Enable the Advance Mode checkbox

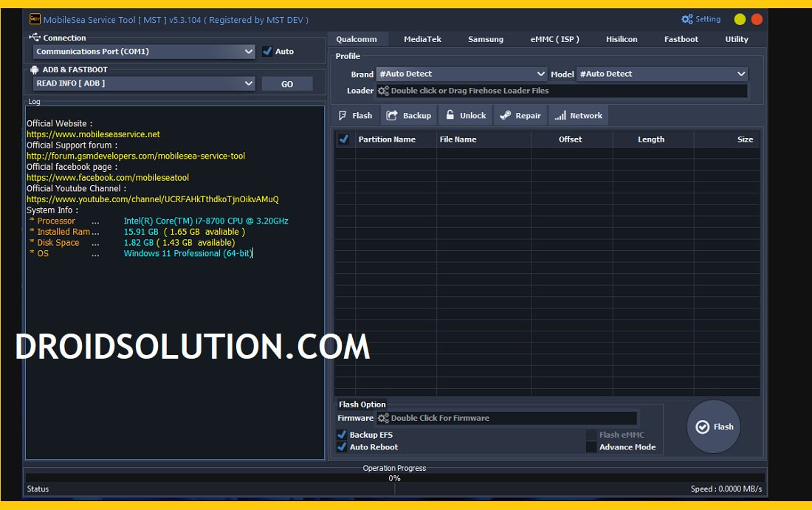point(591,447)
